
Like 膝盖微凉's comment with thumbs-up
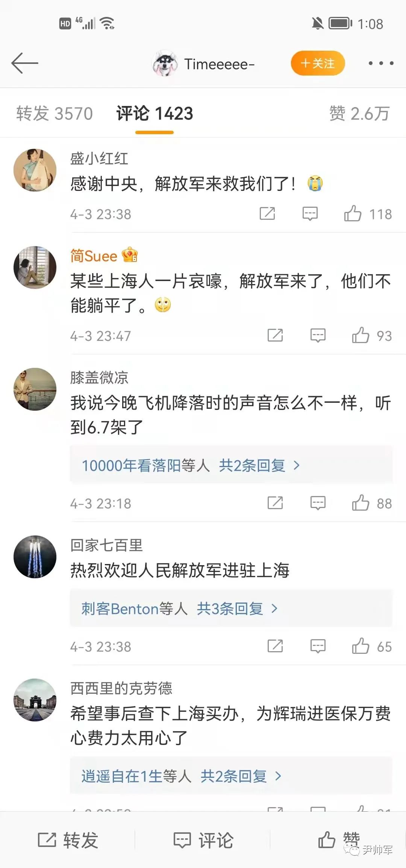(360, 503)
